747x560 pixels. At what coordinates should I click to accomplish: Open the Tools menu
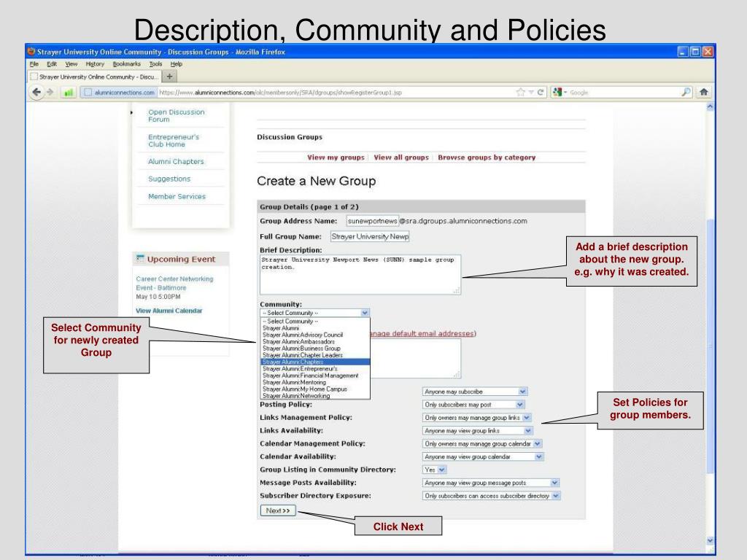[x=156, y=64]
